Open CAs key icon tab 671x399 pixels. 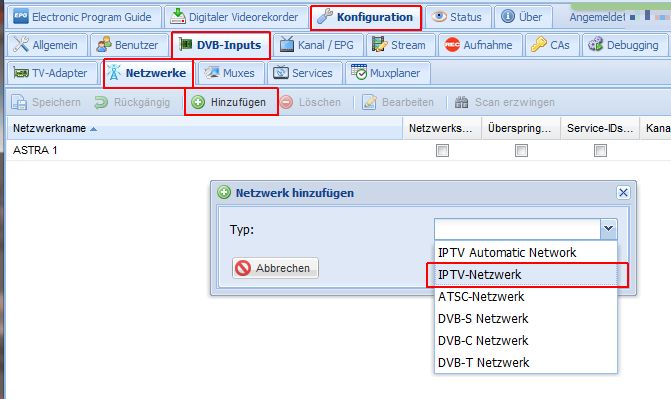(538, 45)
